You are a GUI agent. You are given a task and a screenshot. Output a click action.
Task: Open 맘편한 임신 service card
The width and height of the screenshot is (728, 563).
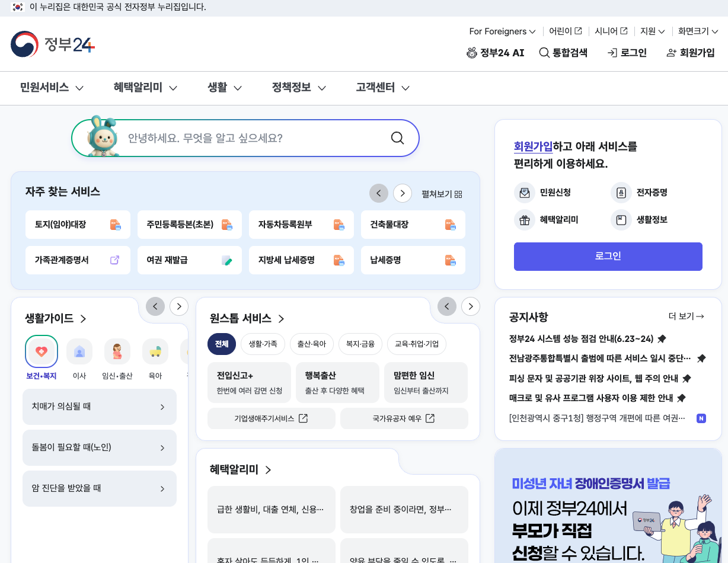pos(426,383)
